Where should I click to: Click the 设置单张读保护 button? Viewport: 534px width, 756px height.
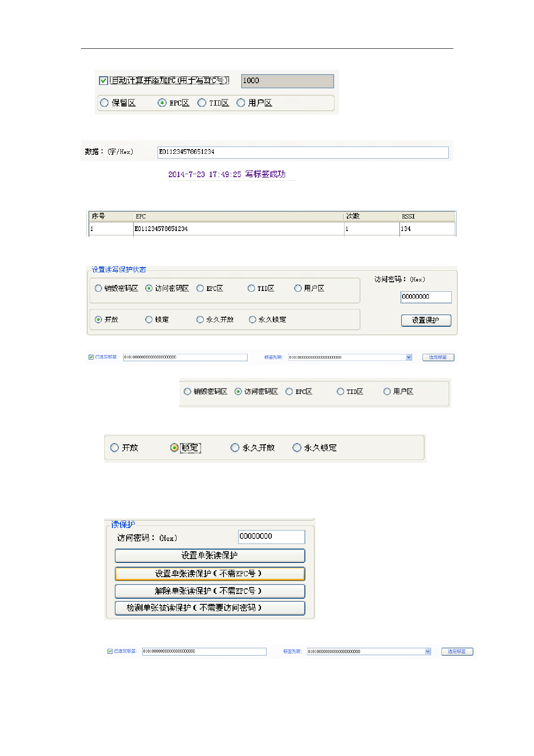point(210,556)
